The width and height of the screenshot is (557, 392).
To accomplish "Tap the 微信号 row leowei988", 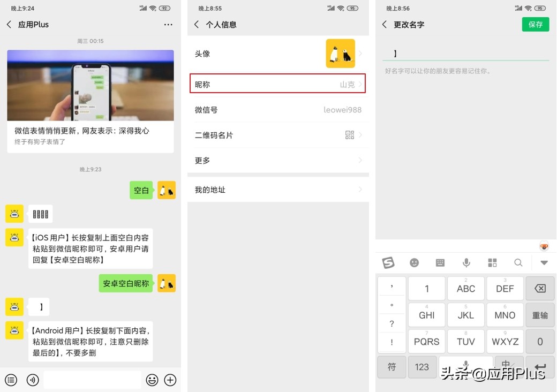I will [x=278, y=110].
